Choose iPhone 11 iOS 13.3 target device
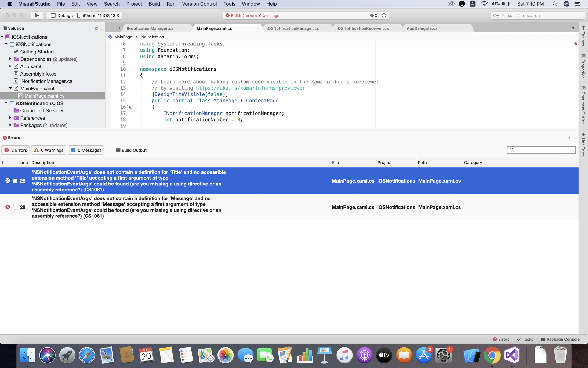This screenshot has height=368, width=588. coord(98,16)
